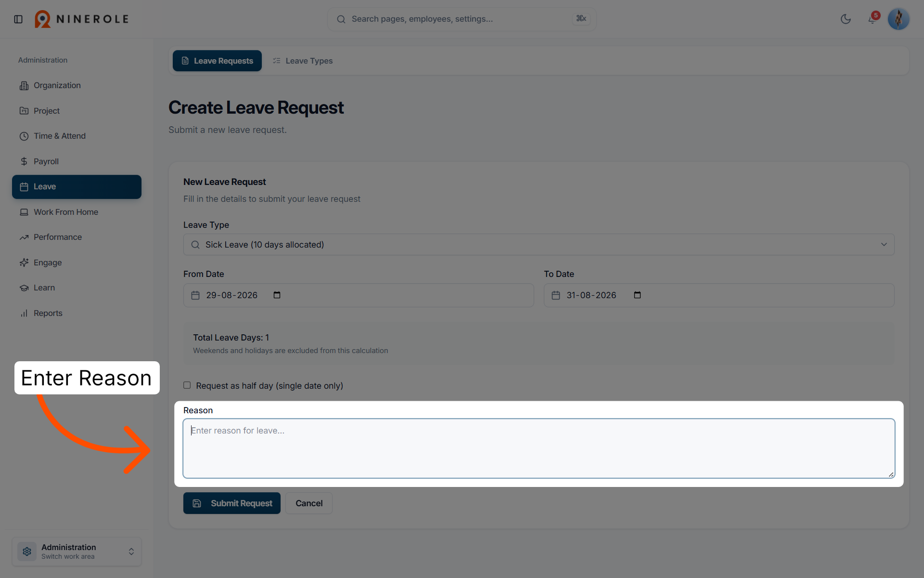Click the search magnifier icon
924x578 pixels.
(x=341, y=19)
